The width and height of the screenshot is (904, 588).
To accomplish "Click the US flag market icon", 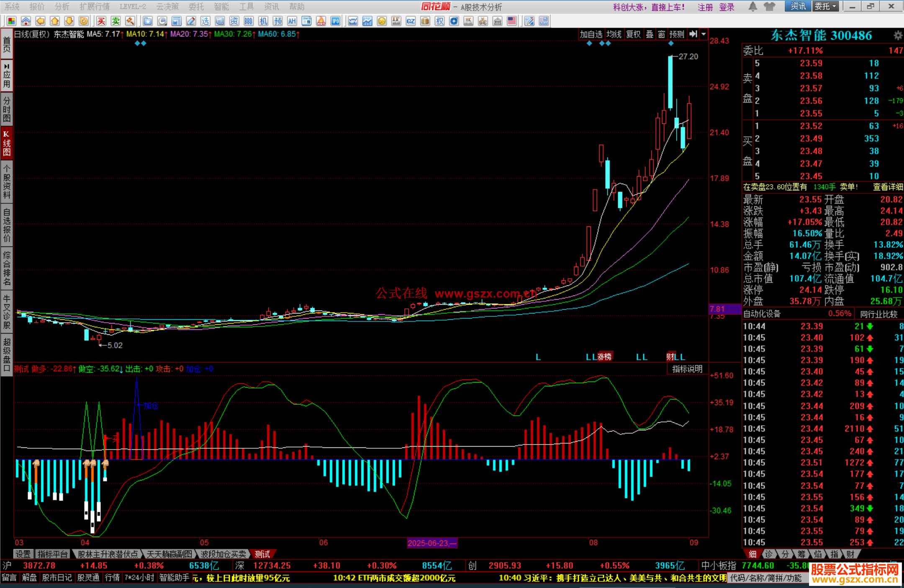I will (511, 21).
